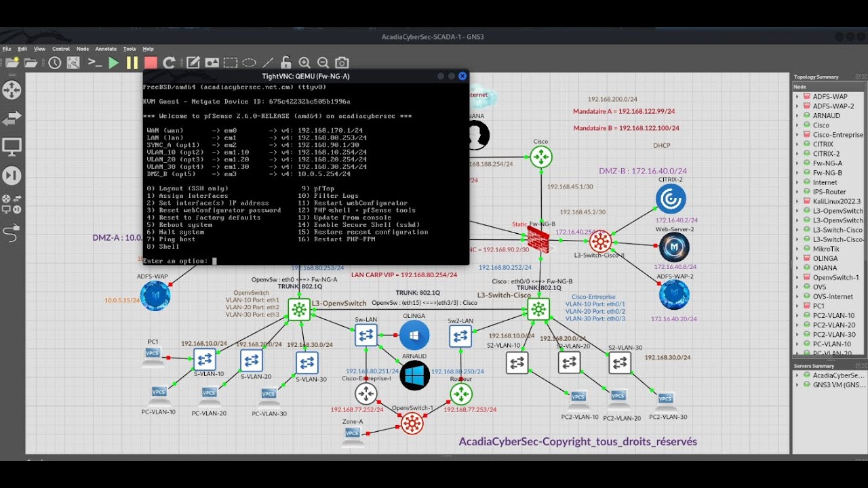Click the OpenvSwitch-1 red node
The height and width of the screenshot is (488, 868).
(412, 424)
